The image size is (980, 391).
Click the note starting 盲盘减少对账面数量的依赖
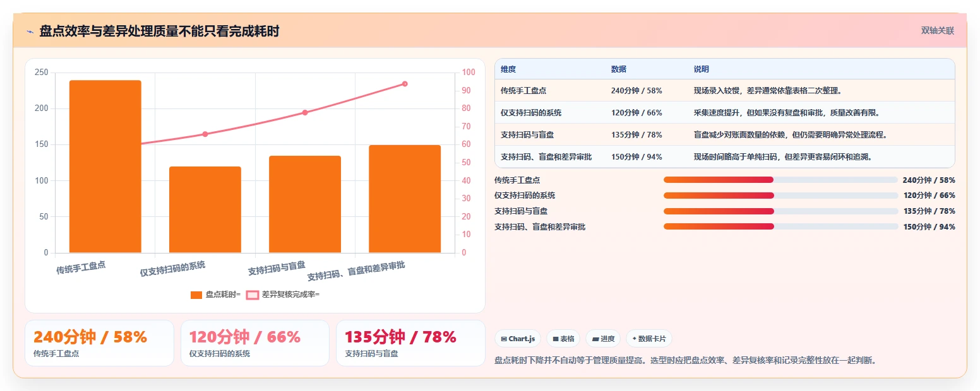[791, 135]
